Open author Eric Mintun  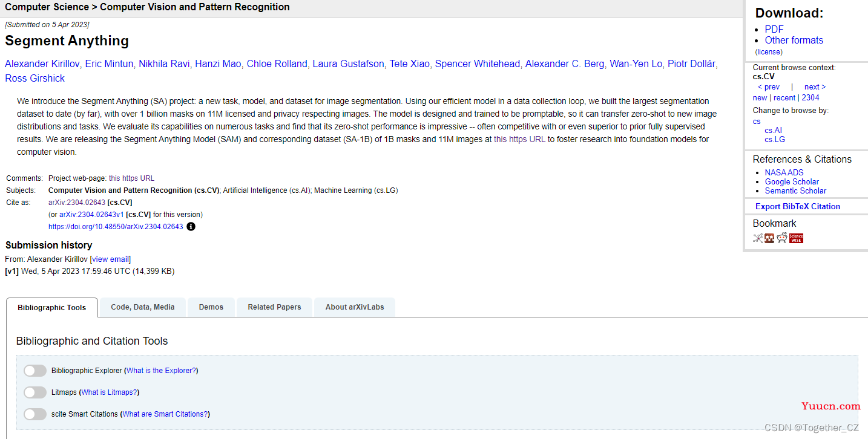(x=109, y=64)
